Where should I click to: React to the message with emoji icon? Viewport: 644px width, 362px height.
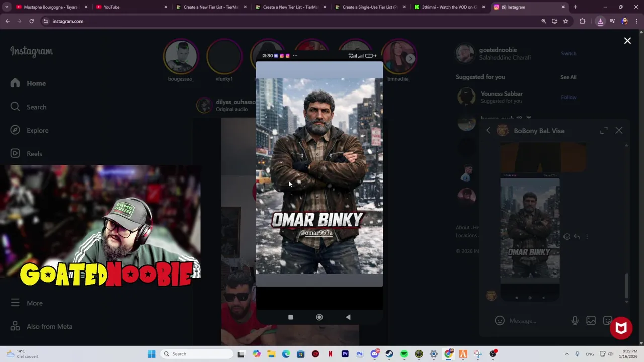click(x=567, y=237)
